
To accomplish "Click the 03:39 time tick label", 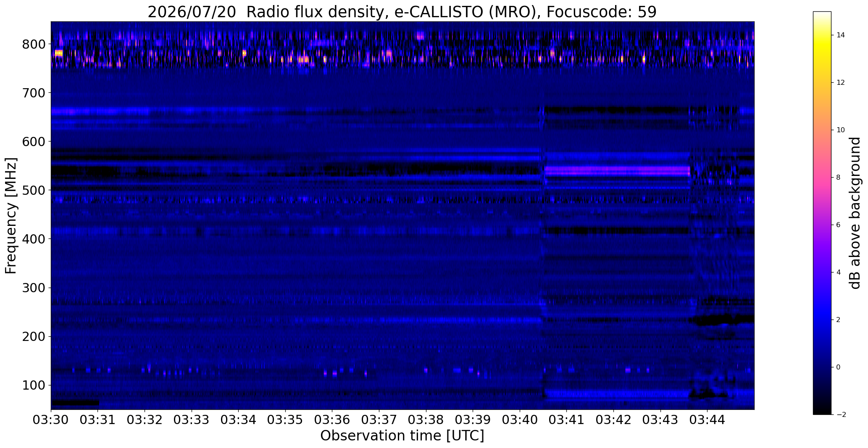I will click(x=473, y=420).
